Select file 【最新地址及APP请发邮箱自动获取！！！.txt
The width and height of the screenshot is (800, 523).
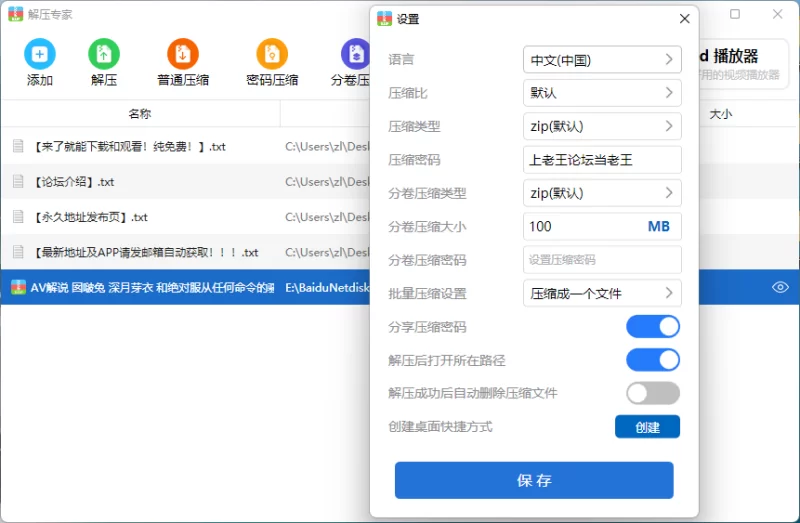click(146, 252)
